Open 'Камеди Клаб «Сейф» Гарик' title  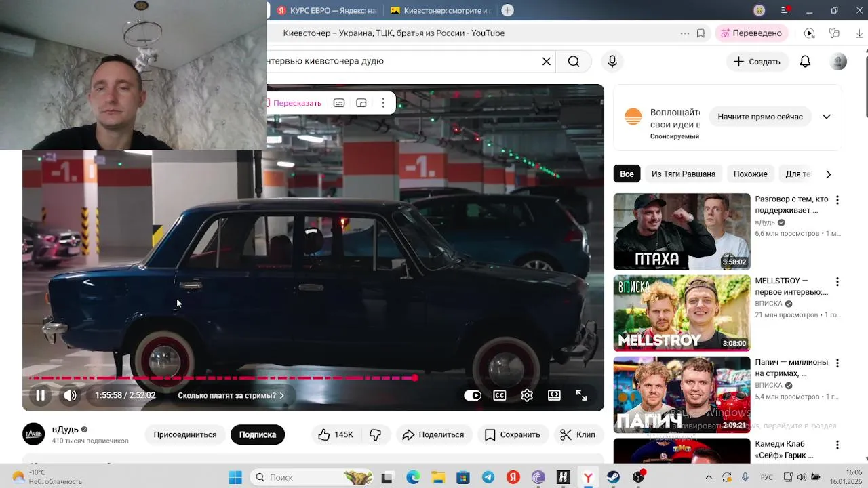[x=784, y=449]
